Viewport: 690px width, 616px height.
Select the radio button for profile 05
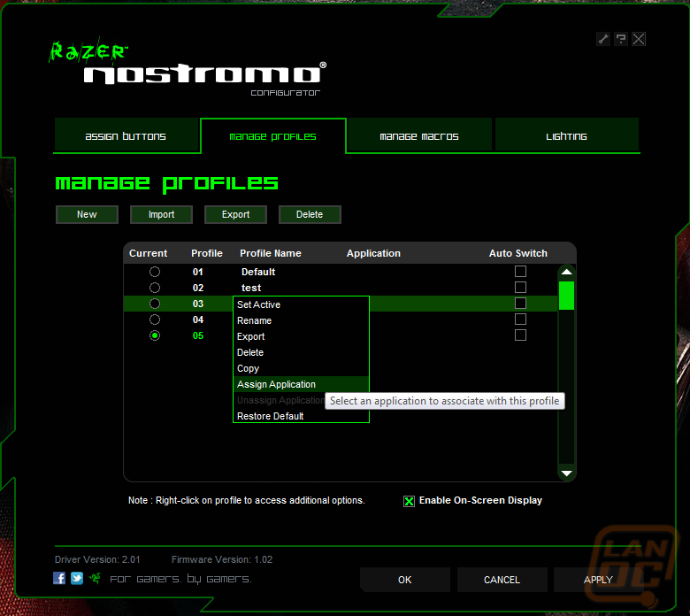tap(155, 335)
